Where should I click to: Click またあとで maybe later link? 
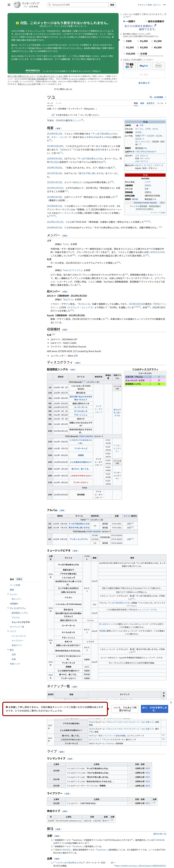(x=144, y=83)
